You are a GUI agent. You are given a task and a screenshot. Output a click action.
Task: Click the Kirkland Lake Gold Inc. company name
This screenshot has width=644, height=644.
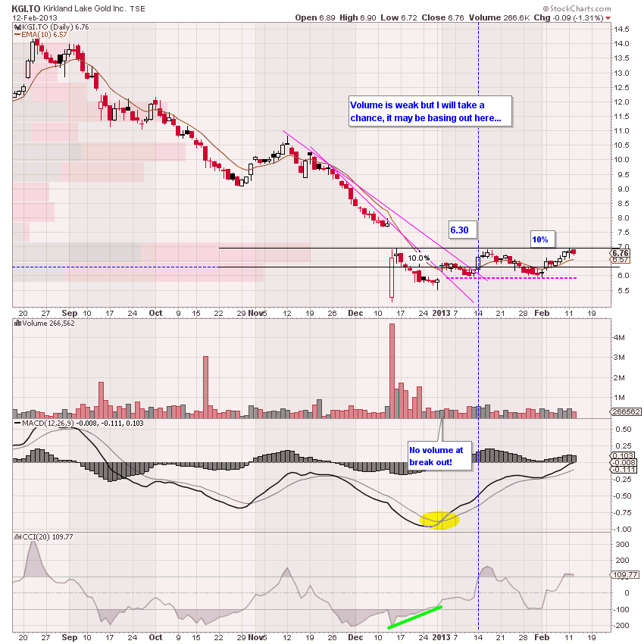(84, 8)
